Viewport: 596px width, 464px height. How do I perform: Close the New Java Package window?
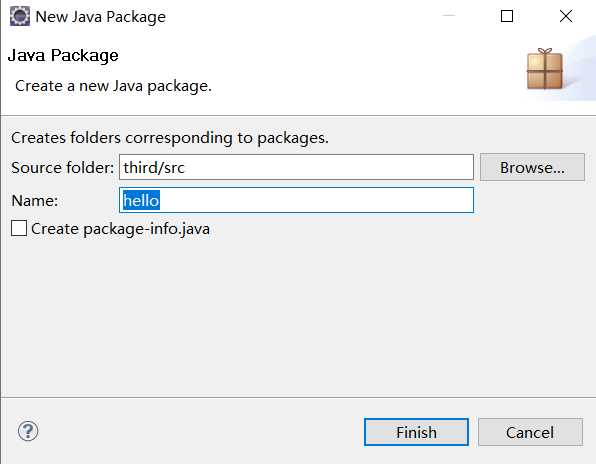[566, 16]
